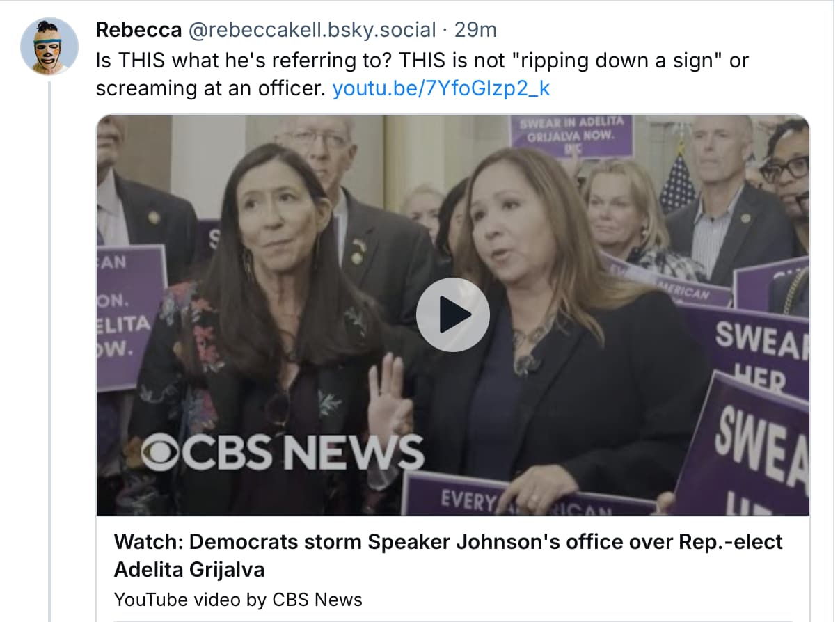Open the video card title about Speaker Johnson

448,555
